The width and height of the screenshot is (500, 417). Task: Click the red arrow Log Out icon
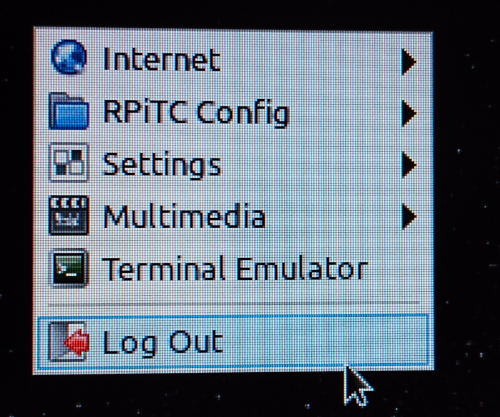tap(69, 341)
